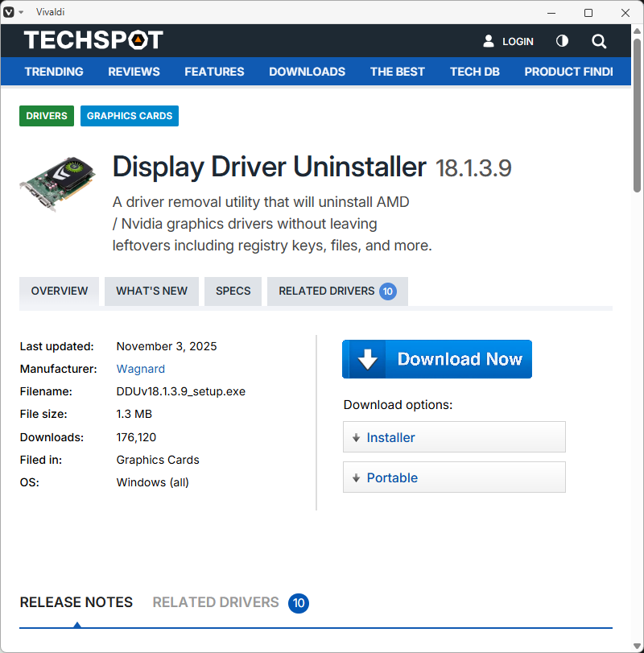Image resolution: width=644 pixels, height=653 pixels.
Task: Click the scrollbar up arrow
Action: pyautogui.click(x=637, y=31)
